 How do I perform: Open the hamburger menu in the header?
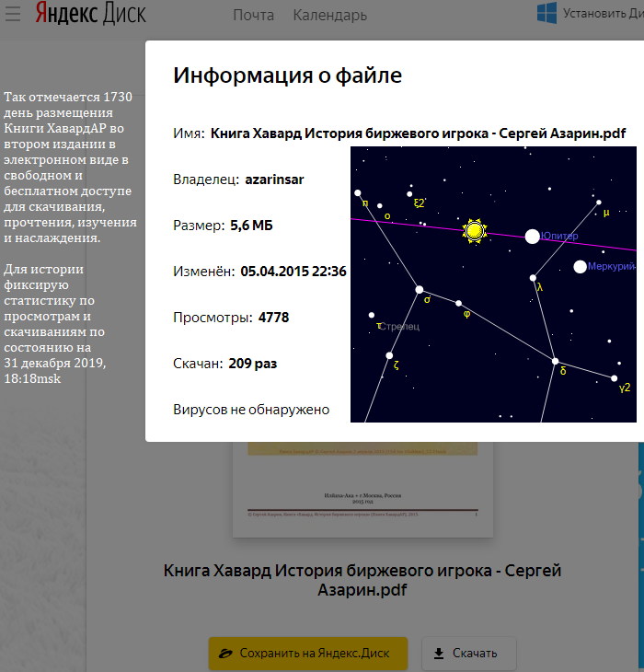point(13,15)
